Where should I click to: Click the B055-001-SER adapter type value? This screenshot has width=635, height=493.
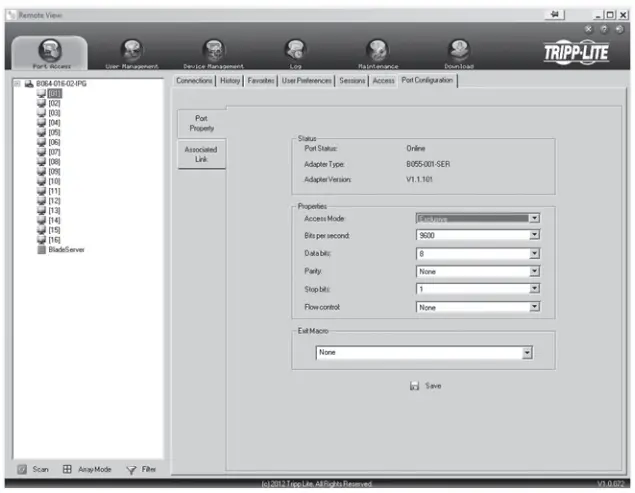(x=428, y=164)
